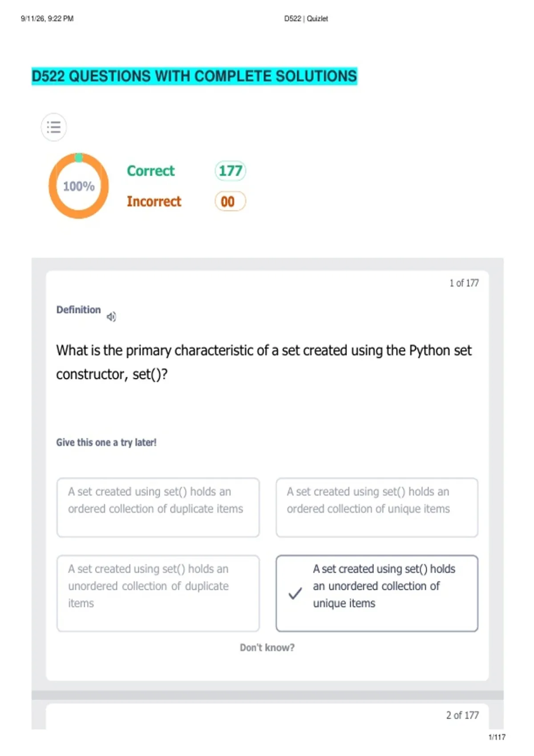Viewport: 534px width, 756px height.
Task: Click the checkmark on the correct answer
Action: click(295, 593)
